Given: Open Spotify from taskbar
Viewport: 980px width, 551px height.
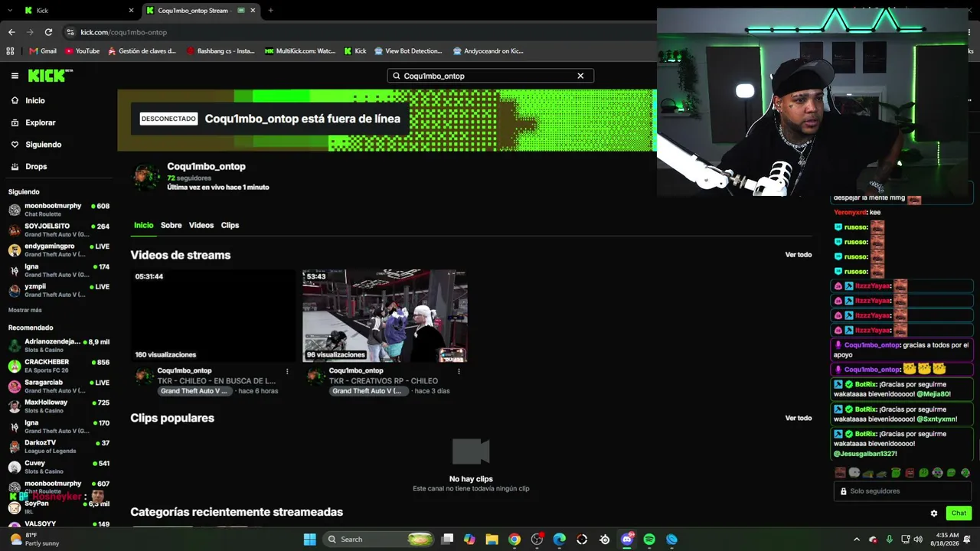Looking at the screenshot, I should tap(649, 540).
